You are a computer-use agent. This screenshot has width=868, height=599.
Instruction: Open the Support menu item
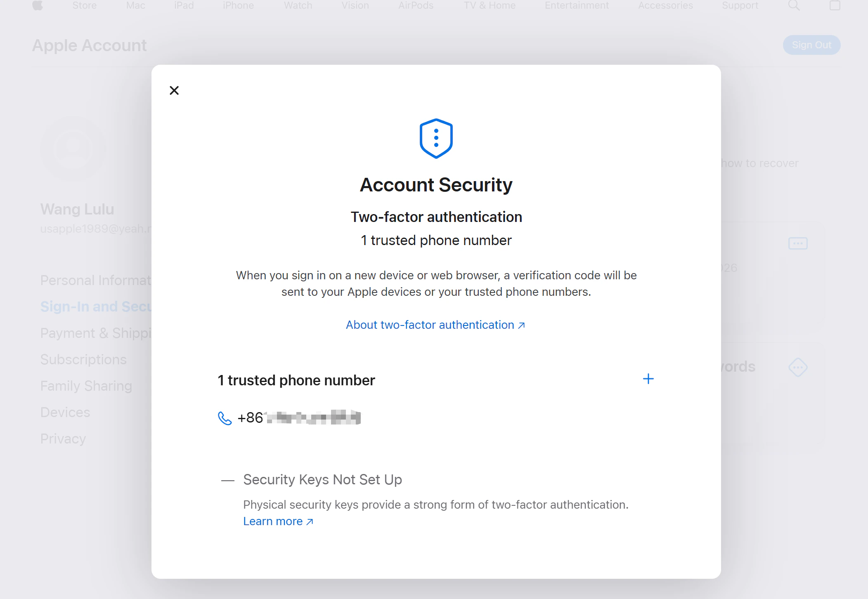click(740, 5)
